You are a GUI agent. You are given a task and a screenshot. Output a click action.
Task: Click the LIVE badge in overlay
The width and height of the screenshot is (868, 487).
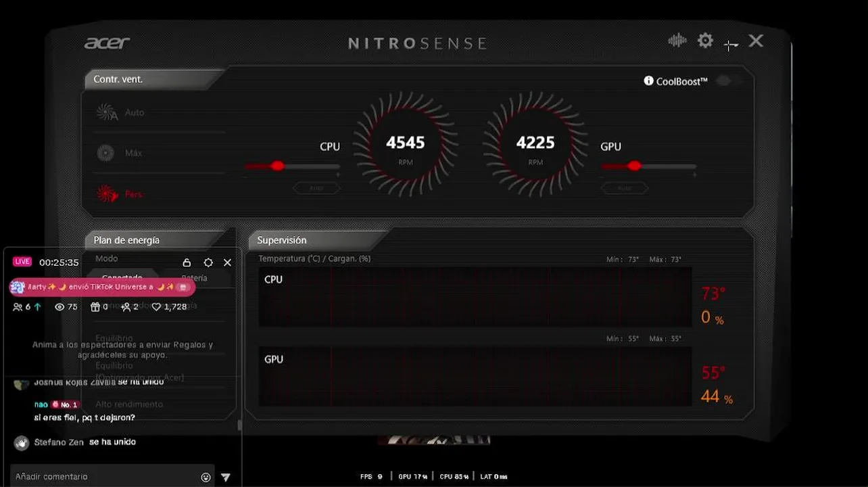(x=22, y=262)
